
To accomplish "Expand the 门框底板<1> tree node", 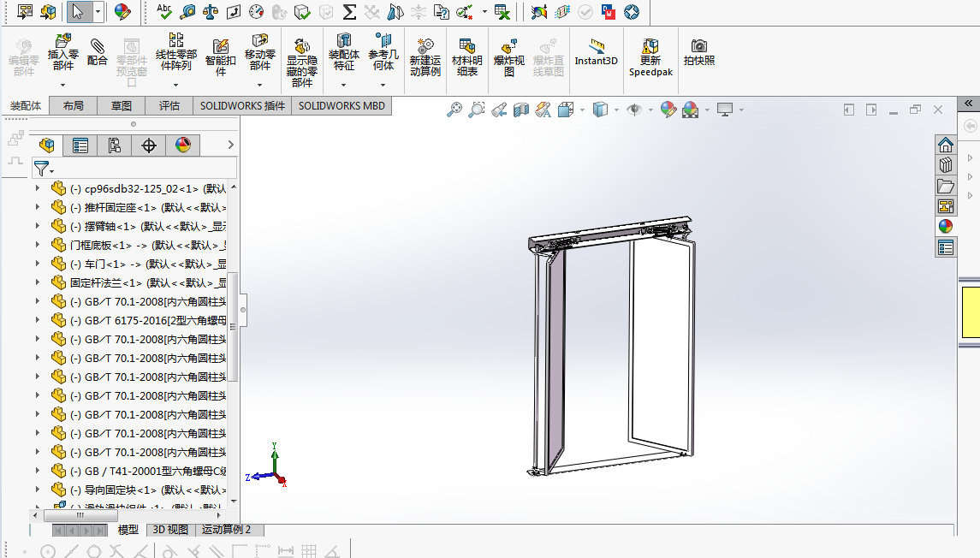I will pyautogui.click(x=38, y=244).
